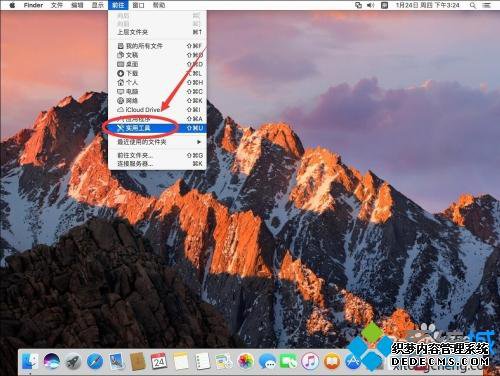Open Spotlight search magnifier
Screen dimensions: 500x376
(x=473, y=5)
